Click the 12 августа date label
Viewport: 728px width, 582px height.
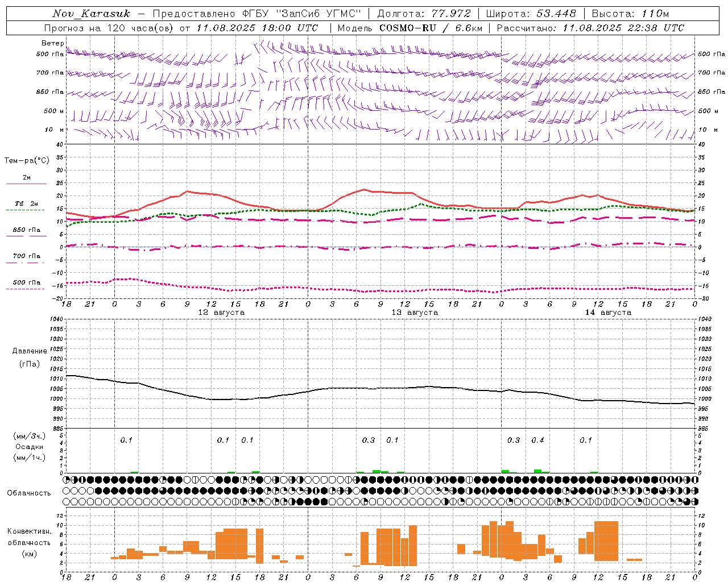[x=221, y=313]
